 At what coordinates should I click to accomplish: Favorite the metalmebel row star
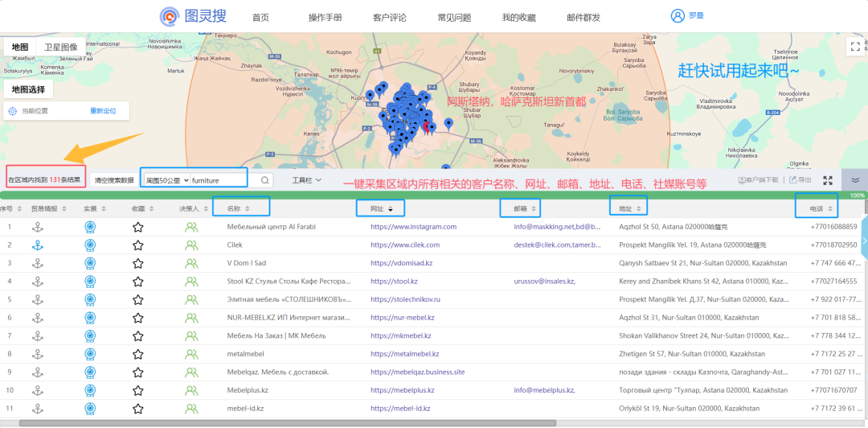(138, 354)
